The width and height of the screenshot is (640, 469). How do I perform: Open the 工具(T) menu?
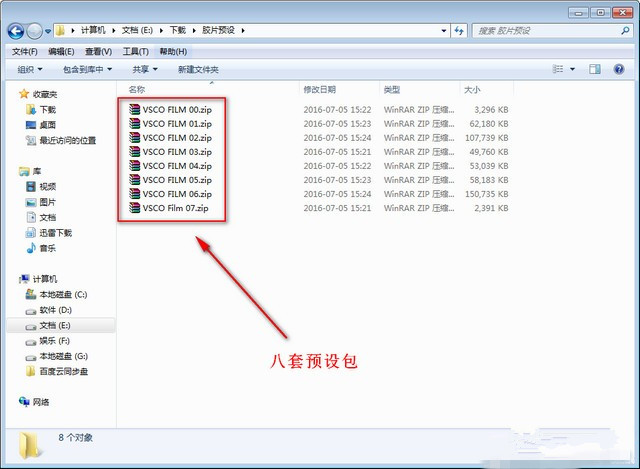136,51
